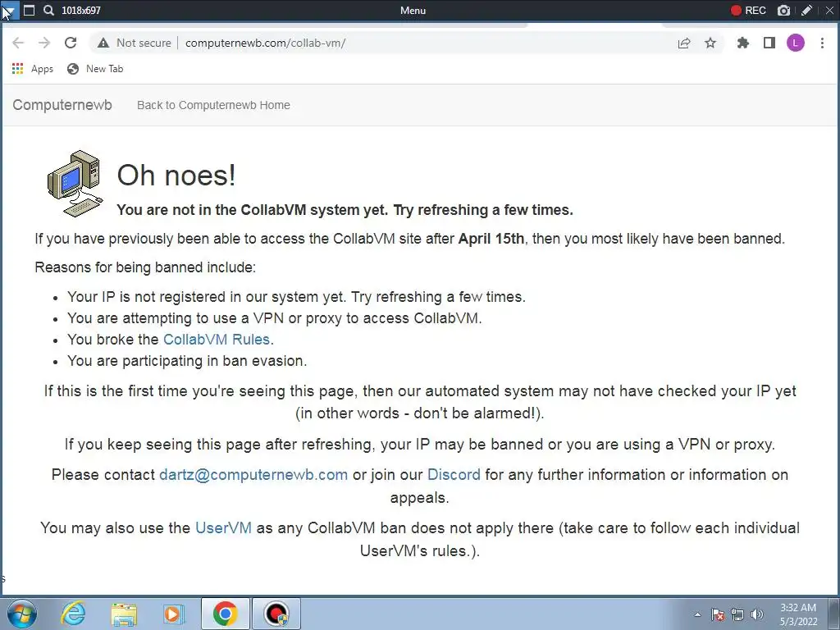Share this page via the share icon

(684, 43)
